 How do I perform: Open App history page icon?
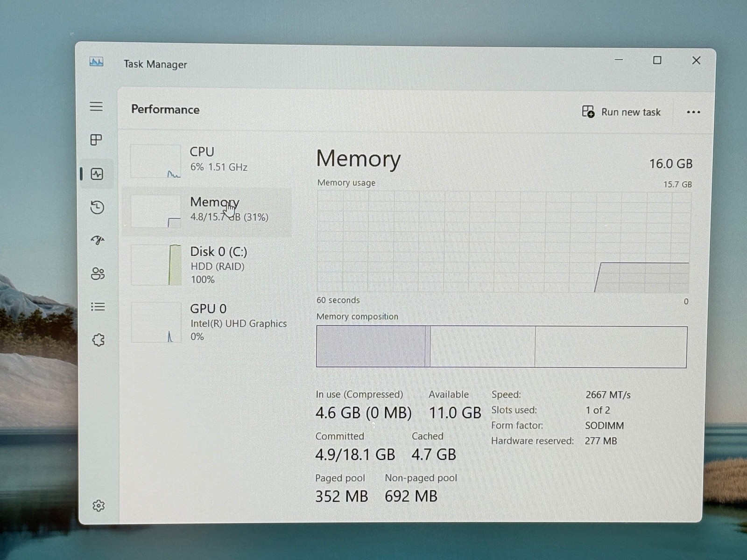pos(97,207)
